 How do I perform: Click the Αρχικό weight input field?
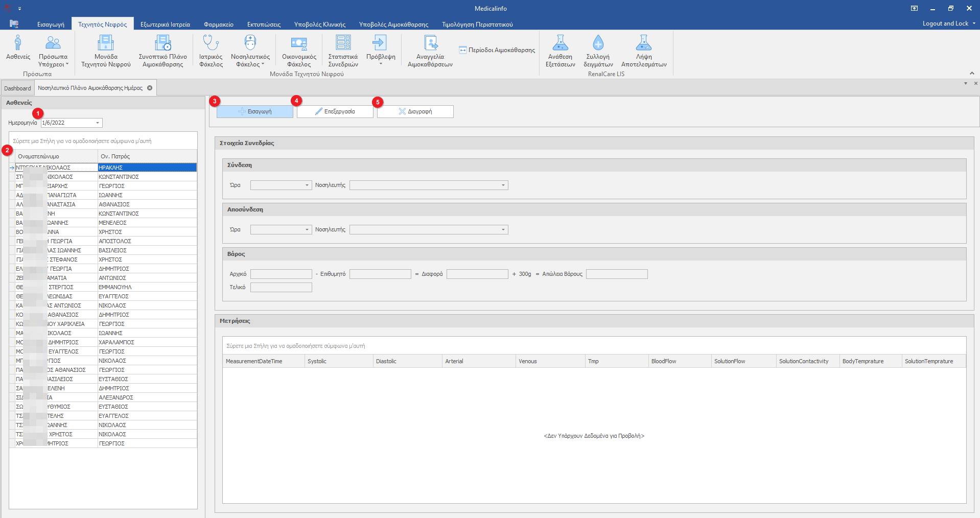click(281, 274)
